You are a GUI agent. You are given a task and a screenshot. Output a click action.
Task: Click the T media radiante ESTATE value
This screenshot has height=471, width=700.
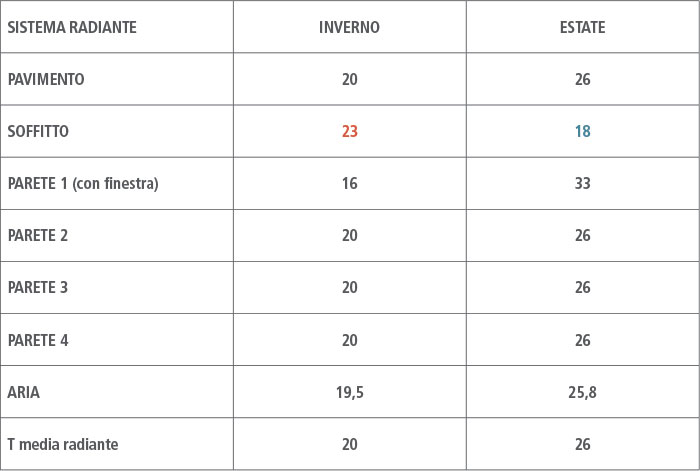[582, 444]
